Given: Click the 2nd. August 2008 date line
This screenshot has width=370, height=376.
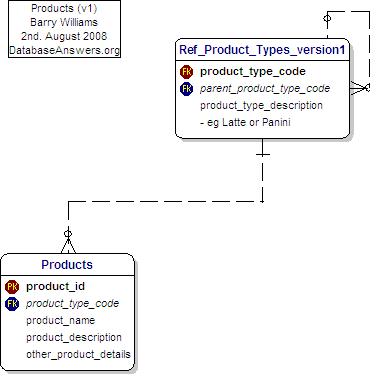Looking at the screenshot, I should tap(64, 36).
